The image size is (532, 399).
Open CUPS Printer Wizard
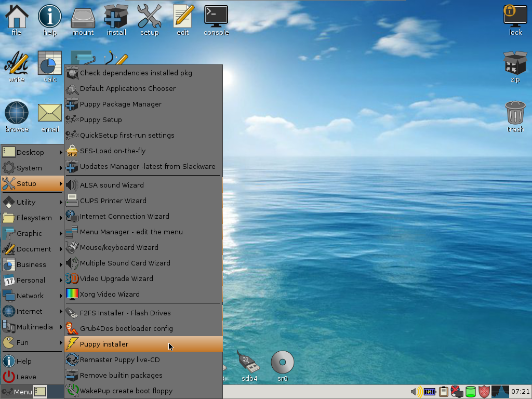coord(143,201)
